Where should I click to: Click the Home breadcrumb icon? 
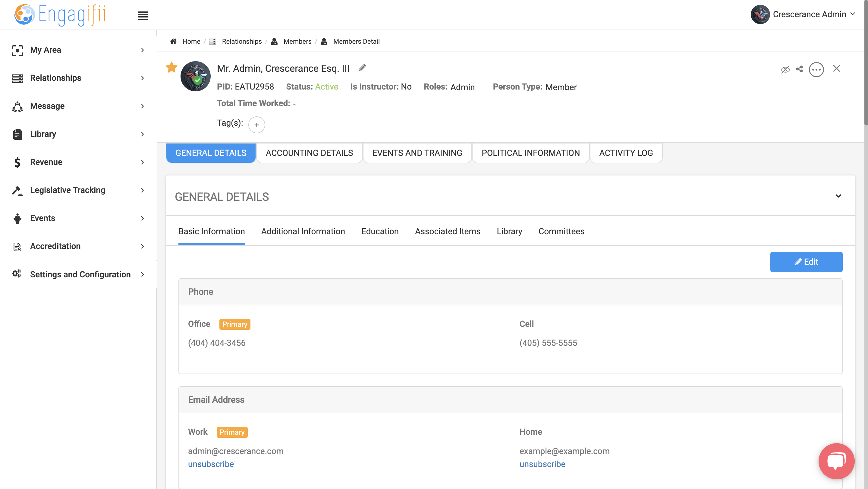coord(173,41)
